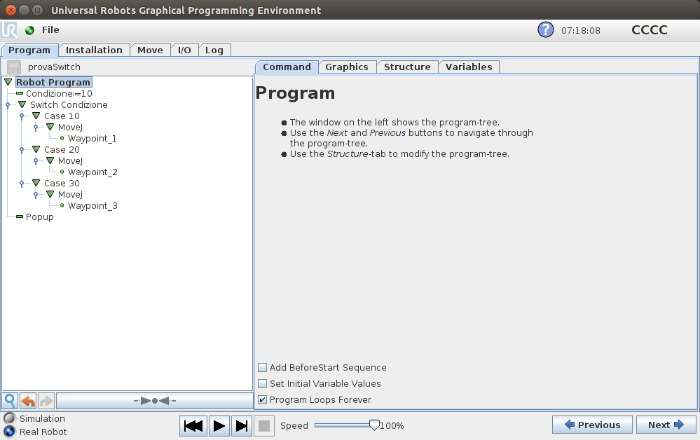The width and height of the screenshot is (700, 440).
Task: Collapse the Switch Condizione node
Action: click(x=22, y=104)
